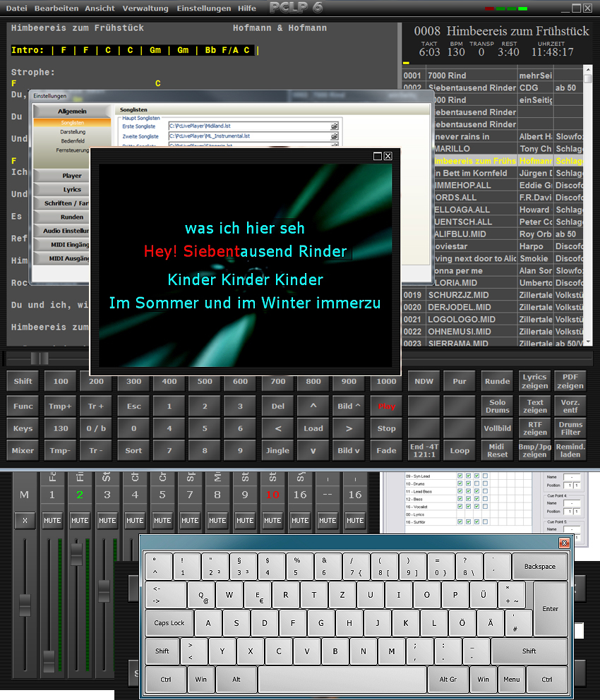Viewport: 600px width, 700px height.
Task: Toggle first checkbox for 10 - Drums
Action: (x=461, y=483)
